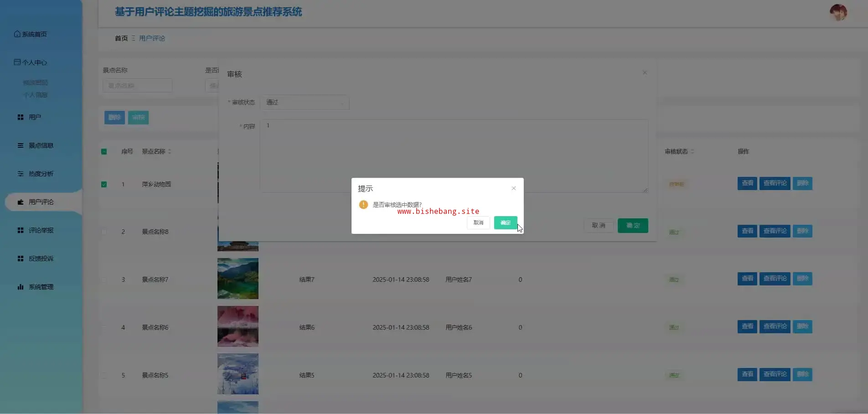Open the 审核状态 dropdown showing 通过
868x414 pixels.
point(305,102)
